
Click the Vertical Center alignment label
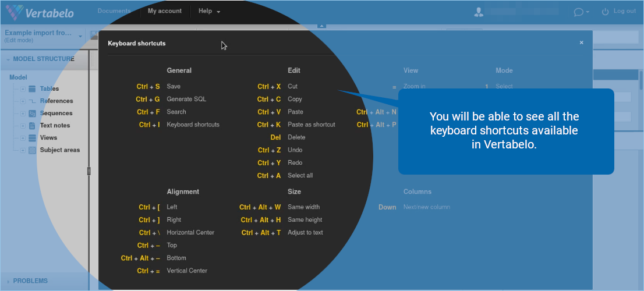tap(187, 271)
